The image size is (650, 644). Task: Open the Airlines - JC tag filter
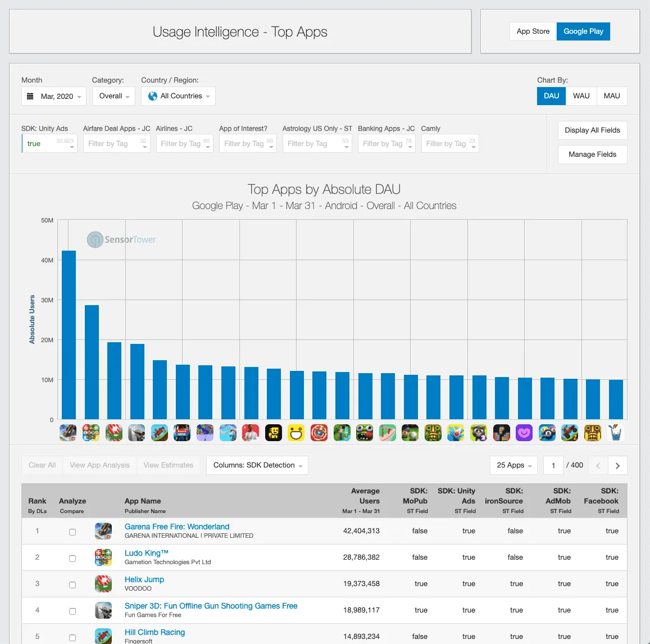point(184,143)
